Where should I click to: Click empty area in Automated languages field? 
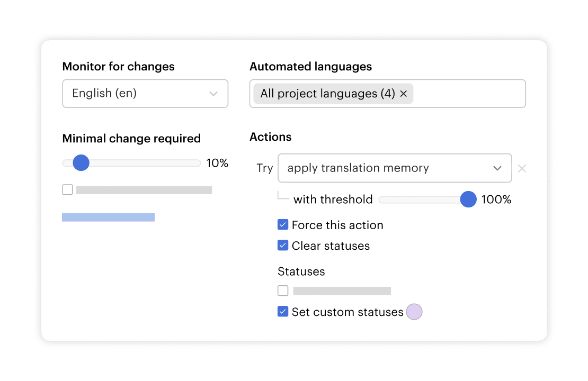coord(469,94)
